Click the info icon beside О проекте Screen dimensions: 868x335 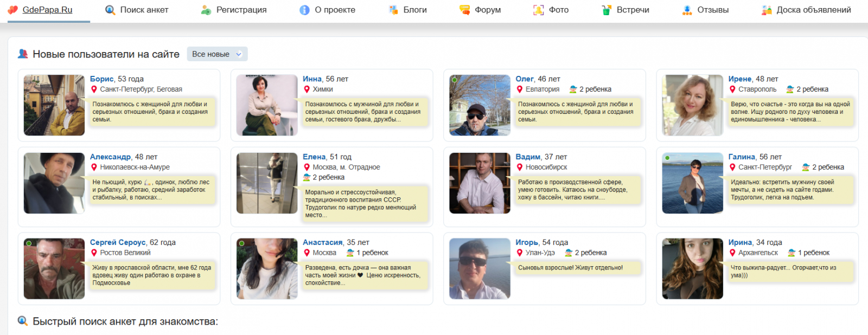[x=305, y=10]
